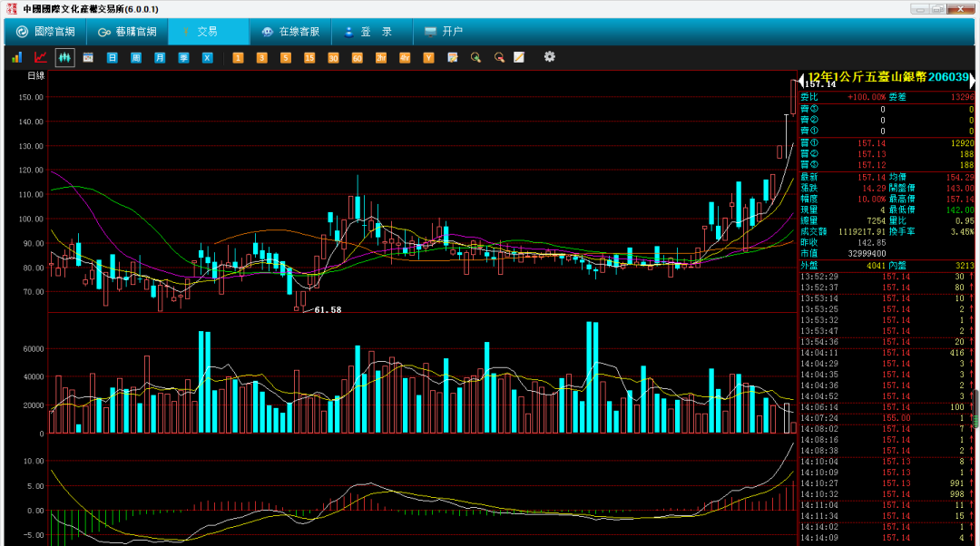Open the 在線客服 online support tab
The width and height of the screenshot is (980, 546).
point(290,31)
